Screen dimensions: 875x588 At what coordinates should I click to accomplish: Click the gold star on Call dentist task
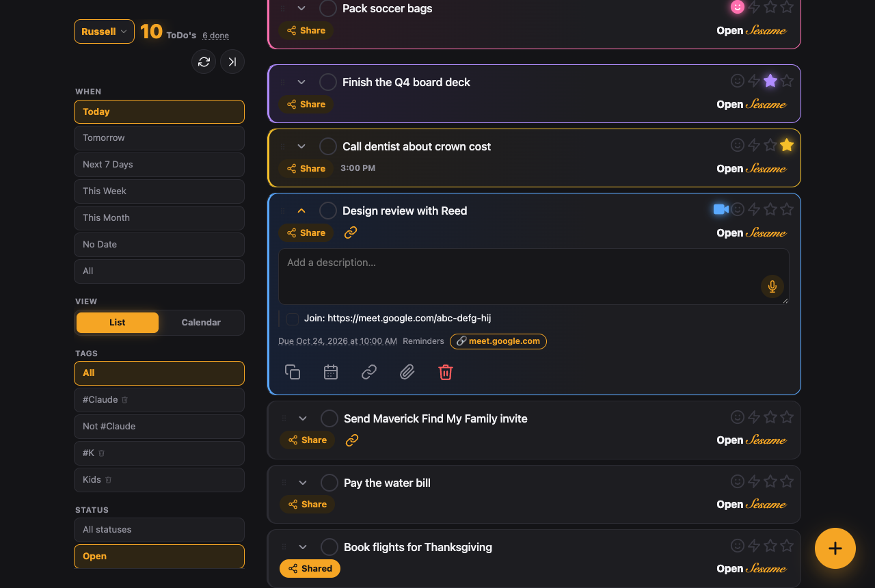[x=787, y=145]
